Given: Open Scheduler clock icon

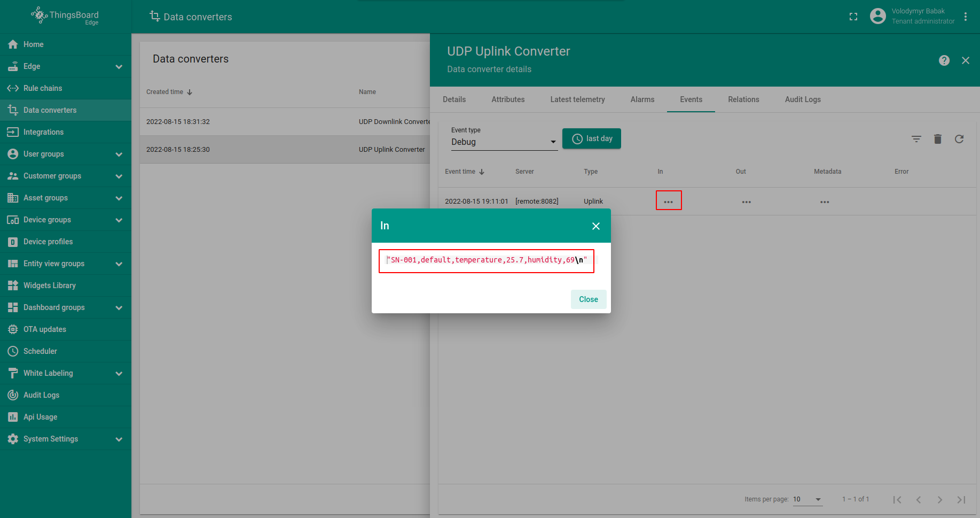Looking at the screenshot, I should [x=13, y=351].
